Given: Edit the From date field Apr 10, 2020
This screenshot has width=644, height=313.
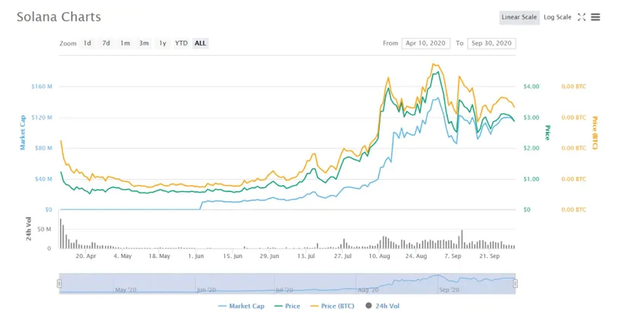Looking at the screenshot, I should (x=426, y=43).
